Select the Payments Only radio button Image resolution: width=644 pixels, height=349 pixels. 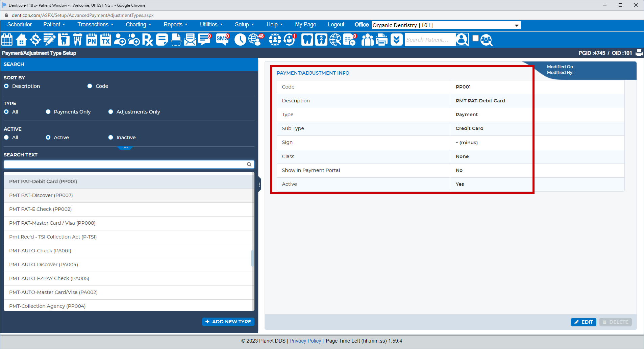pos(48,111)
